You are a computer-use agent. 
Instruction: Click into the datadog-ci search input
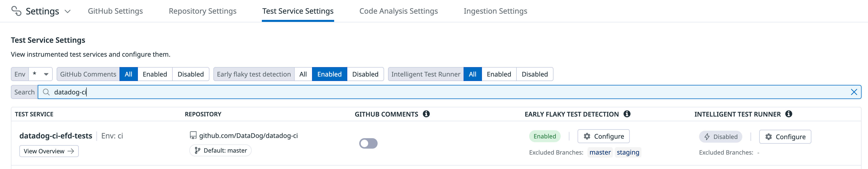450,92
